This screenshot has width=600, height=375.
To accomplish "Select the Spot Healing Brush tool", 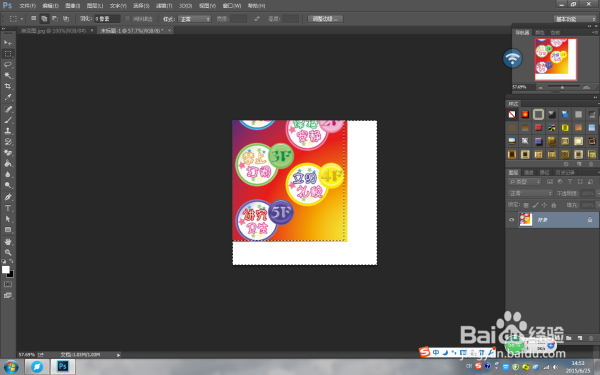I will click(x=8, y=109).
